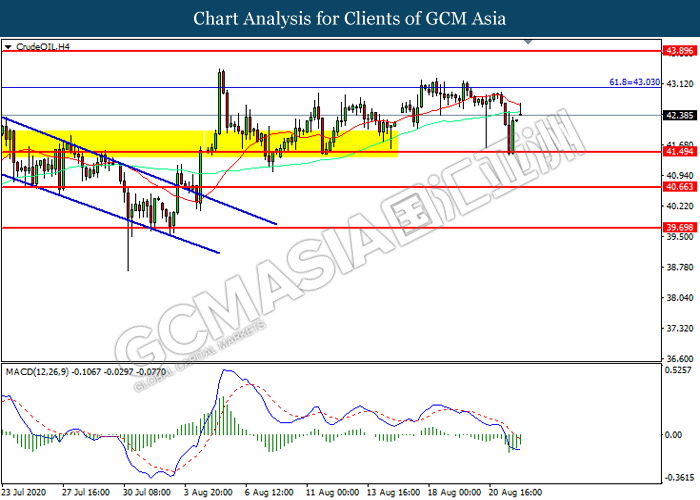700x500 pixels.
Task: Click the 38.780 price axis label
Action: click(x=680, y=267)
